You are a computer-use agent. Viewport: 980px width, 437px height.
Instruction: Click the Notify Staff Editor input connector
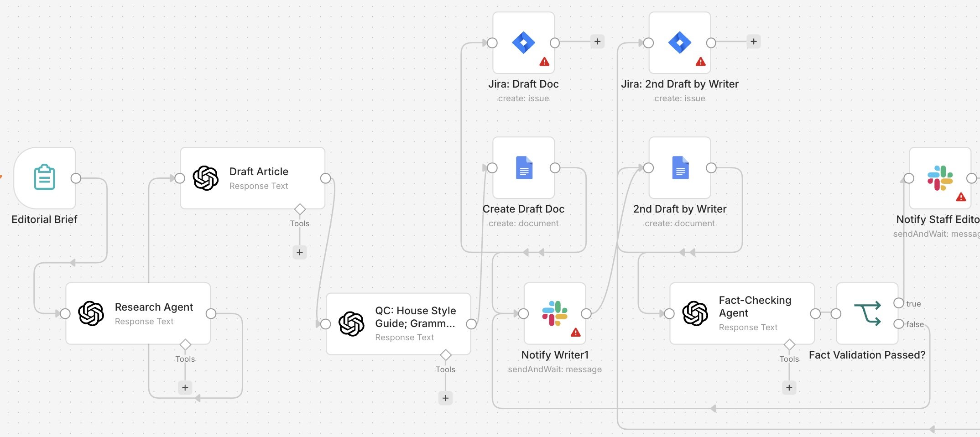909,178
